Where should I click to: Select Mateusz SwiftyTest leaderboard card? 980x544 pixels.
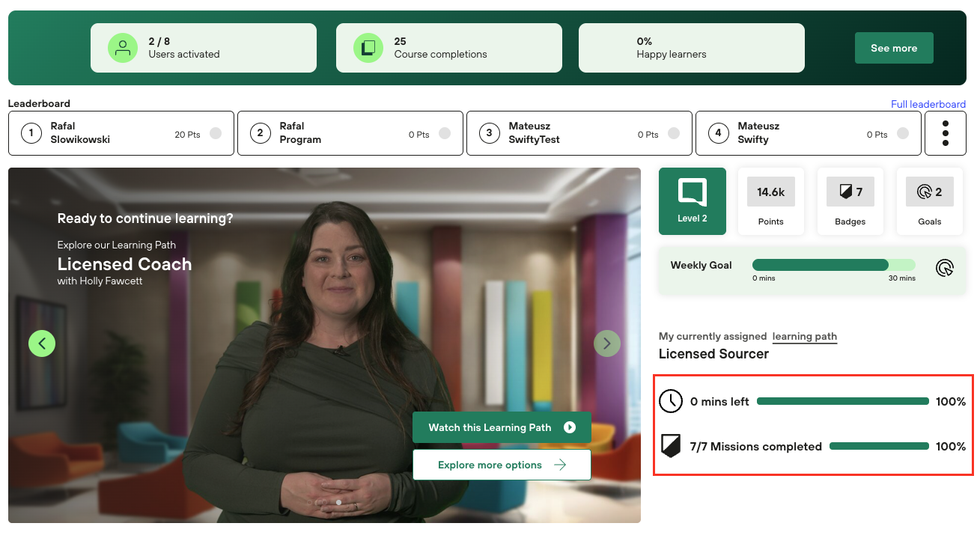click(x=579, y=133)
